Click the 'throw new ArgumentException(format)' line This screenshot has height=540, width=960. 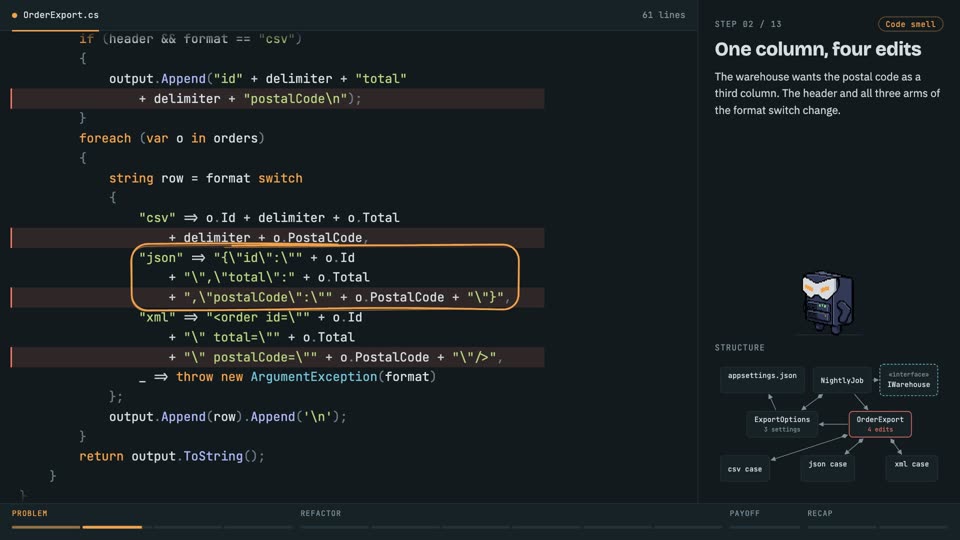(x=288, y=377)
